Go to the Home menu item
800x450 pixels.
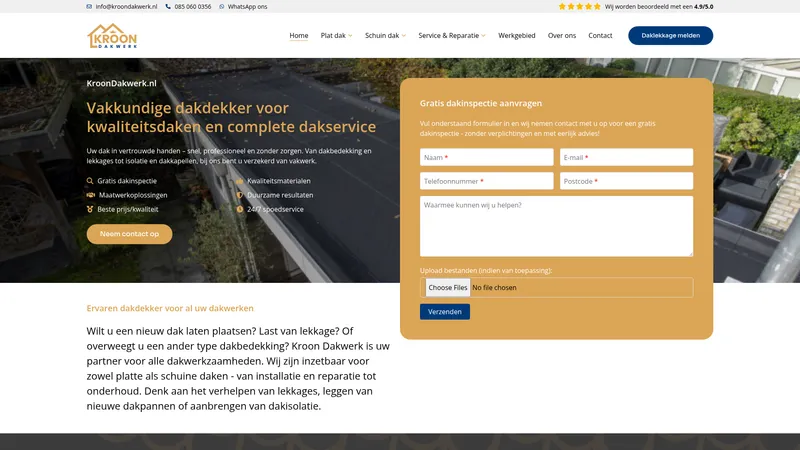click(x=298, y=36)
